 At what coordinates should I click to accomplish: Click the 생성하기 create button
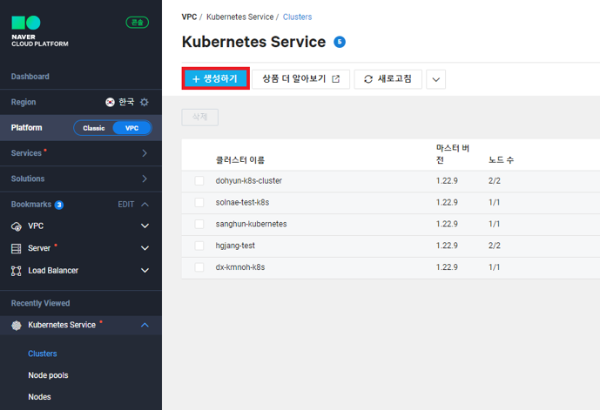click(215, 79)
